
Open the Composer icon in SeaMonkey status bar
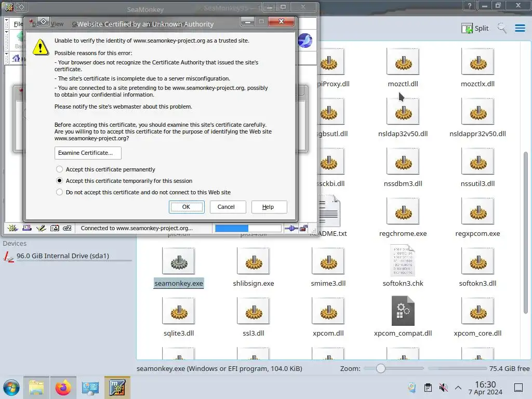coord(41,228)
